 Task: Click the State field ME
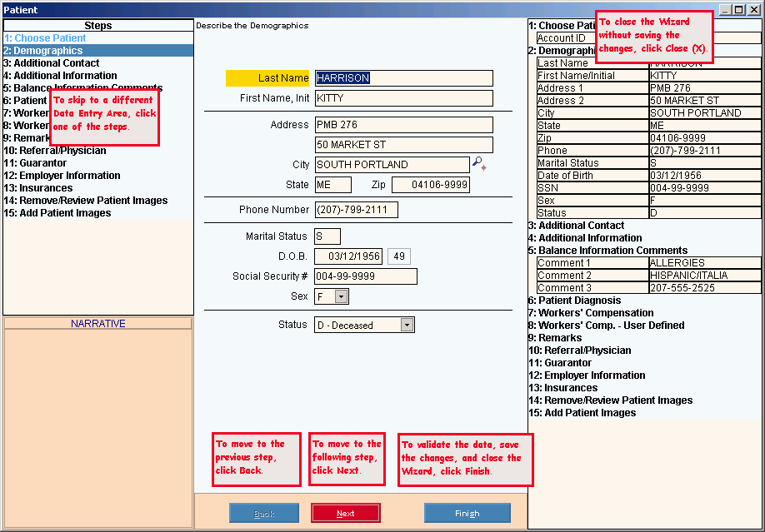tap(332, 185)
